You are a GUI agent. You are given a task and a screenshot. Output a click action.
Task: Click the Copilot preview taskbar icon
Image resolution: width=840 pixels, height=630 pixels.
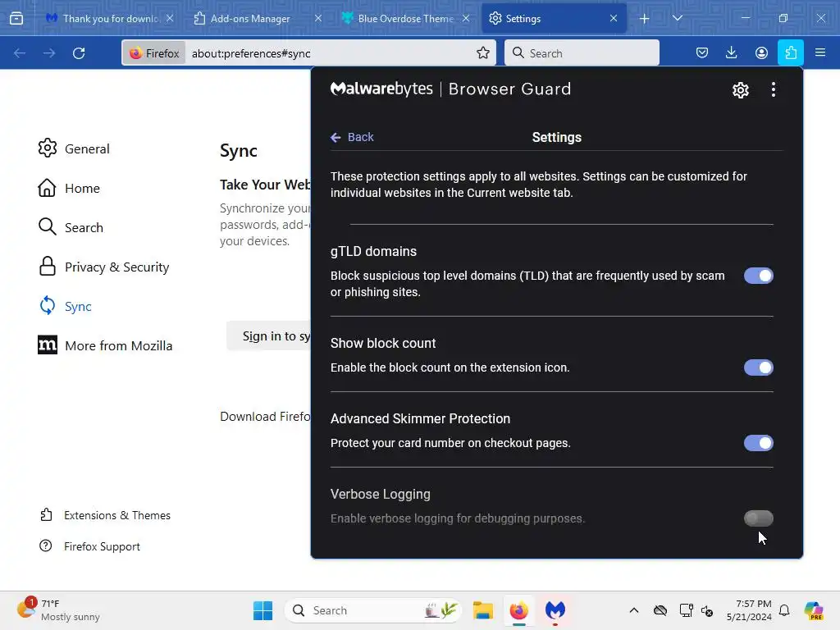(x=814, y=610)
